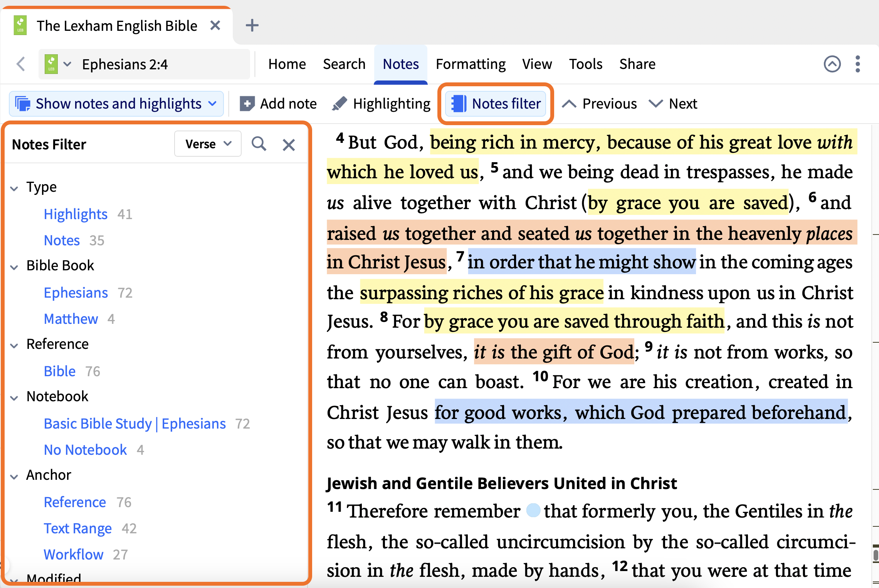Click the Highlighting marker button
879x588 pixels.
click(382, 104)
